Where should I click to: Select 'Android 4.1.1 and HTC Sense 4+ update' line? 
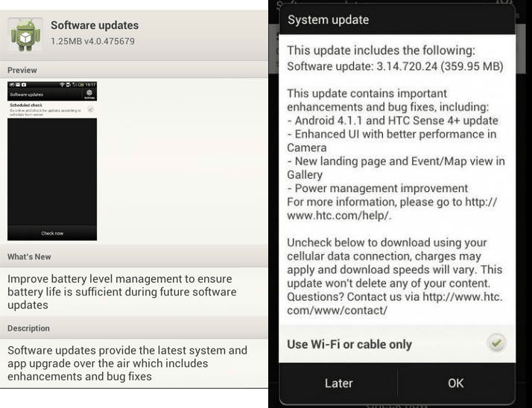click(393, 121)
